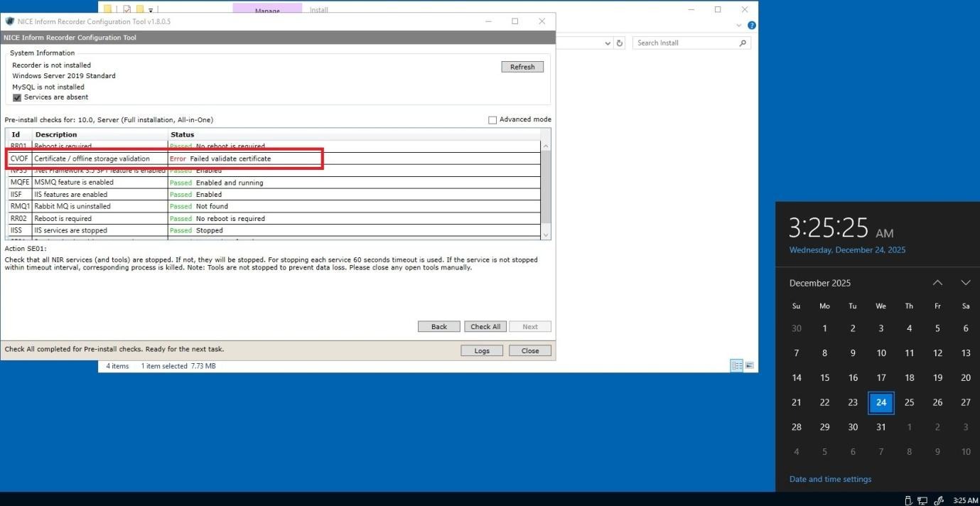Switch Explorer to large icons view
980x506 pixels.
(x=749, y=365)
